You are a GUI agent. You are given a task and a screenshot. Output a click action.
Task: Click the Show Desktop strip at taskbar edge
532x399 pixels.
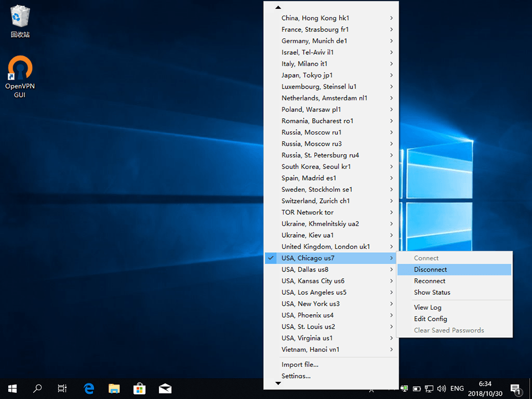(x=530, y=389)
